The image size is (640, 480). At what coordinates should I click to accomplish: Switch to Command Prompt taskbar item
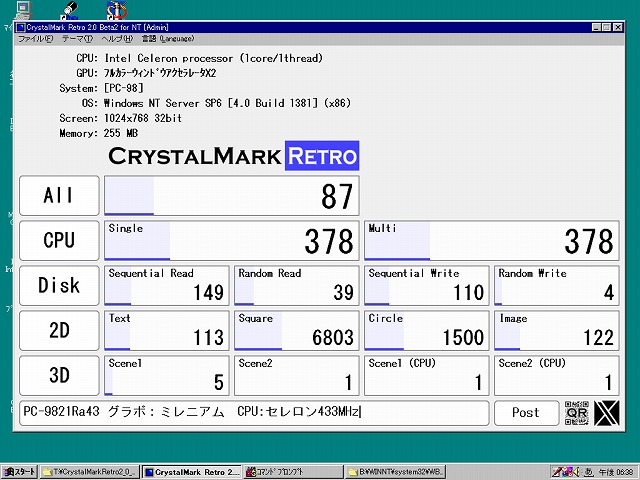click(293, 472)
